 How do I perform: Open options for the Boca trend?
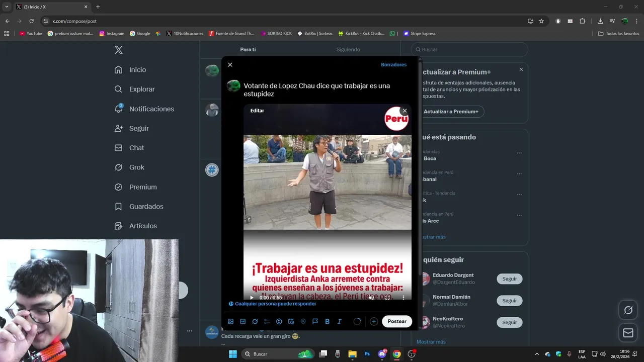[519, 153]
